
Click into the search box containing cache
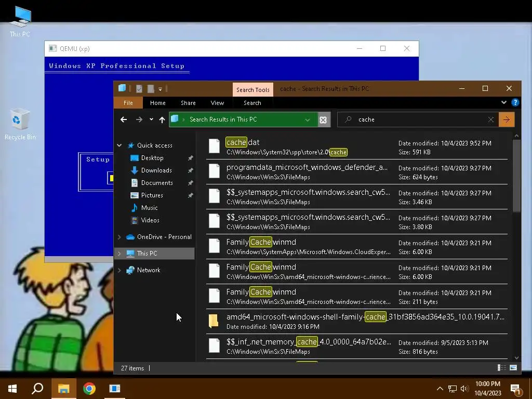417,119
